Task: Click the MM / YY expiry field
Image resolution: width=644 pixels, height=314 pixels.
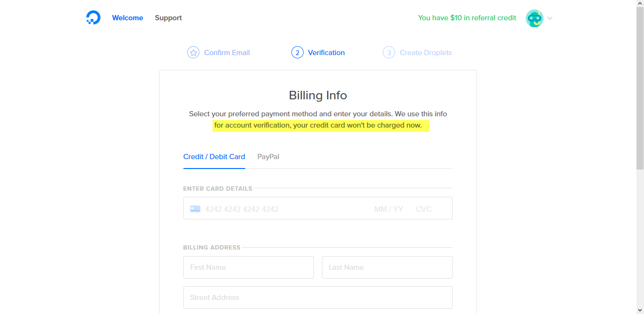Action: (388, 209)
